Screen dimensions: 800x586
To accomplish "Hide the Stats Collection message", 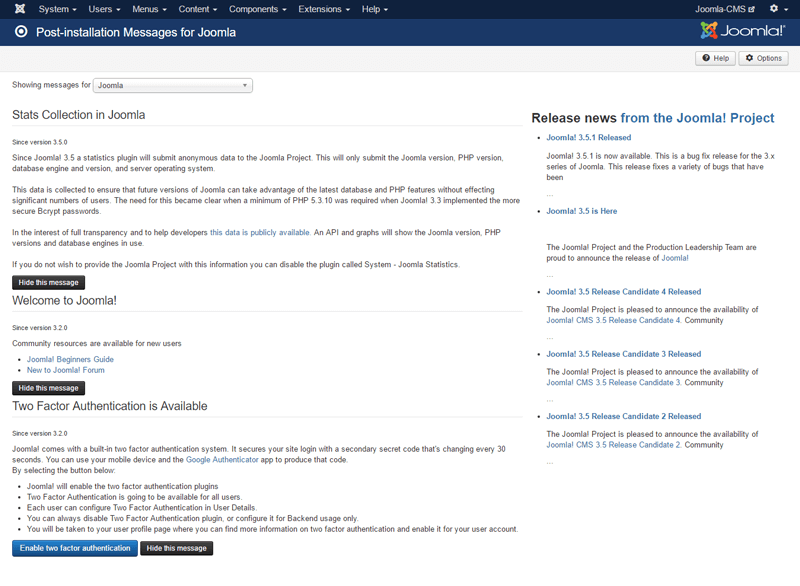I will 48,283.
